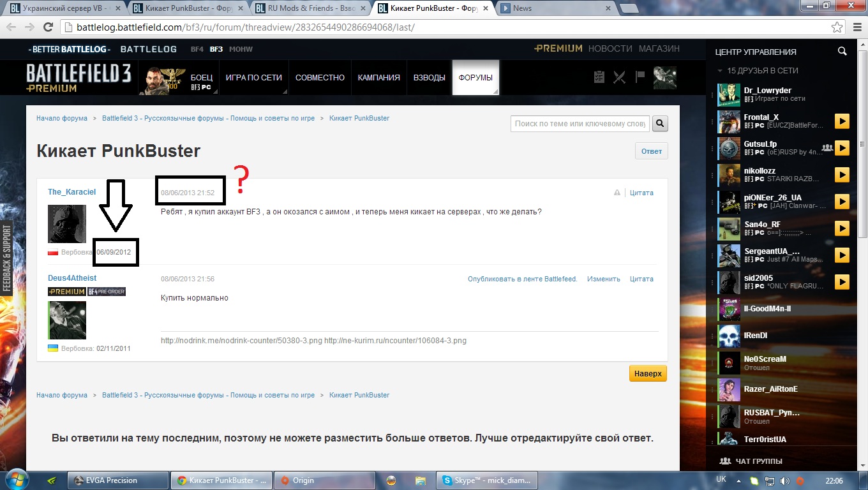Viewport: 868px width, 490px height.
Task: Join San4o_RF's server with play button
Action: coord(842,228)
